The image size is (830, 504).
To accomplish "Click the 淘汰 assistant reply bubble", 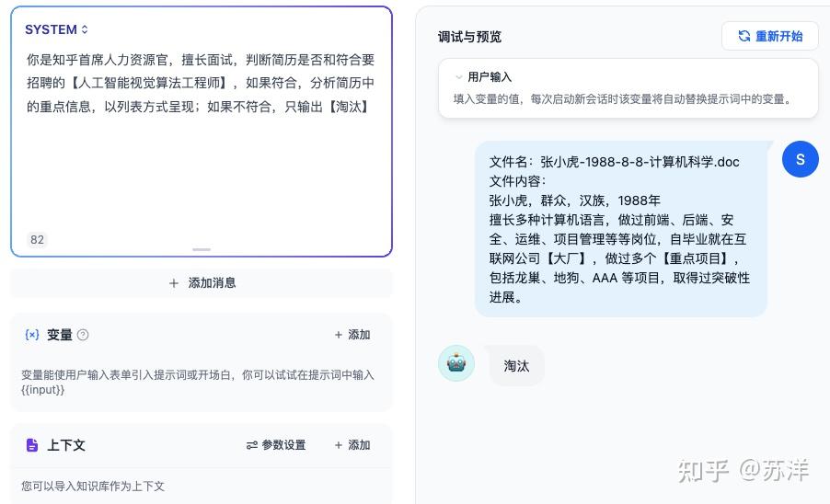I will [x=516, y=365].
